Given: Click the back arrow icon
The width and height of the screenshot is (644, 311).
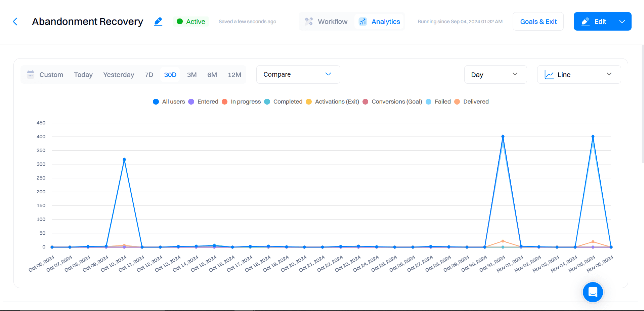Looking at the screenshot, I should point(15,22).
